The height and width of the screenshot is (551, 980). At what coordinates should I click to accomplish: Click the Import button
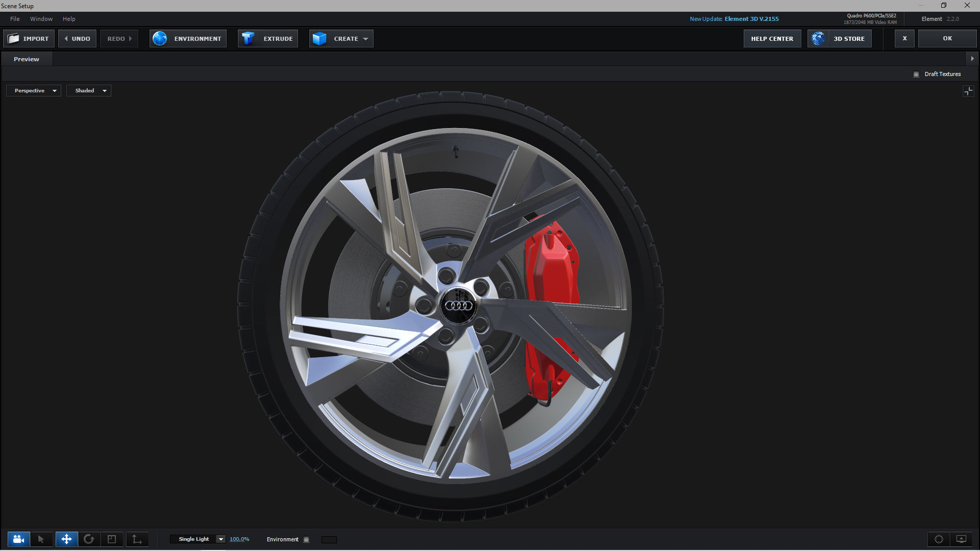tap(29, 39)
